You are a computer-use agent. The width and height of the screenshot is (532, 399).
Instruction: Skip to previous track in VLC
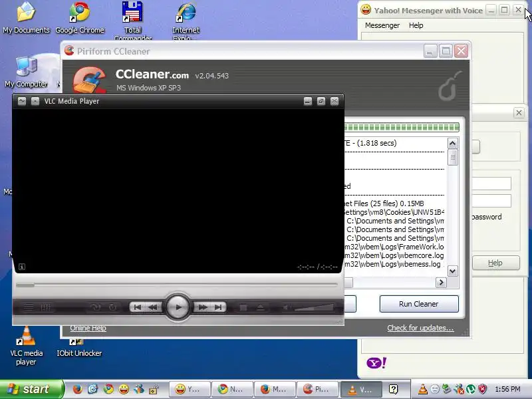click(x=137, y=307)
